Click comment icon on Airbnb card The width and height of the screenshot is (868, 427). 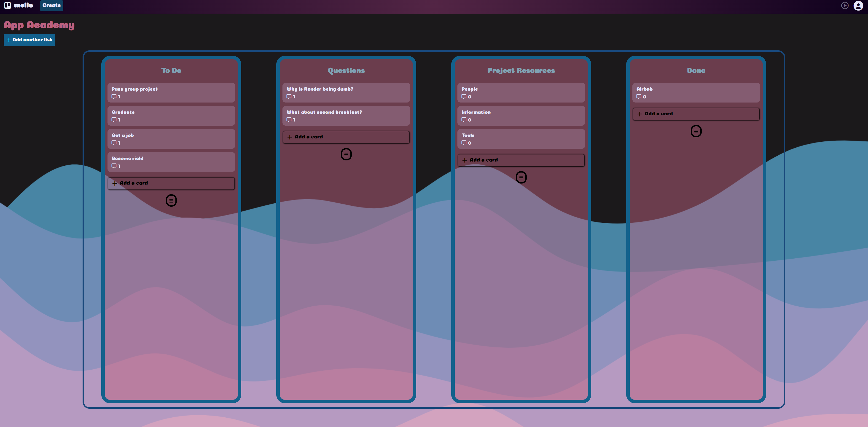[x=639, y=97]
